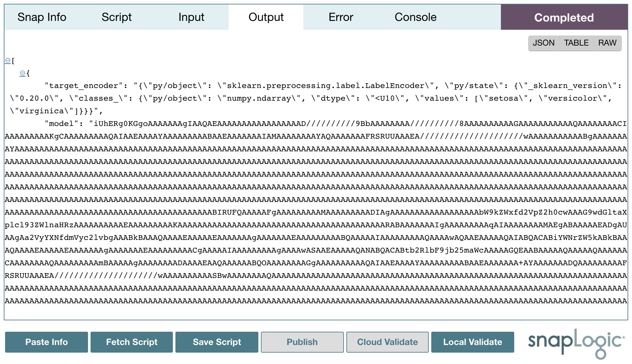This screenshot has width=632, height=364.
Task: Click the disabled Publish button
Action: (302, 342)
